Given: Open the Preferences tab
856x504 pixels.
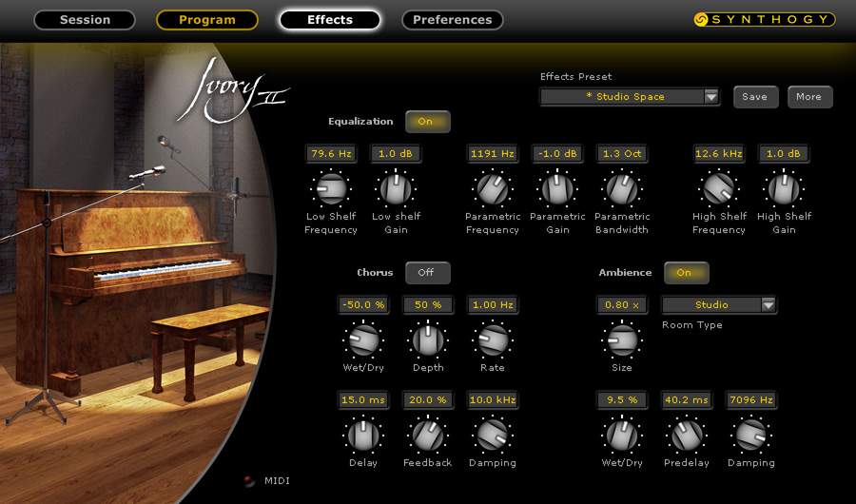Looking at the screenshot, I should click(452, 20).
